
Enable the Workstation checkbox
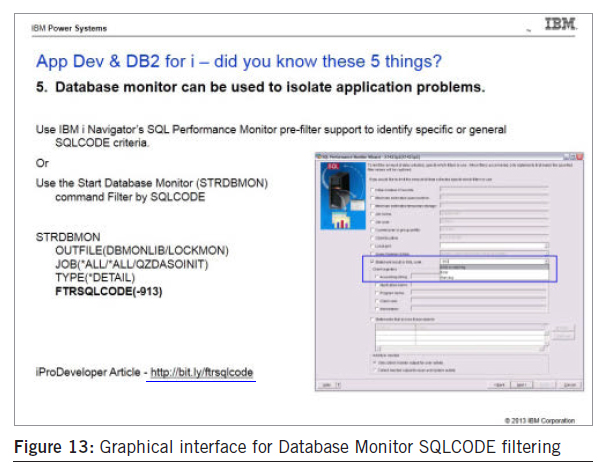[377, 309]
